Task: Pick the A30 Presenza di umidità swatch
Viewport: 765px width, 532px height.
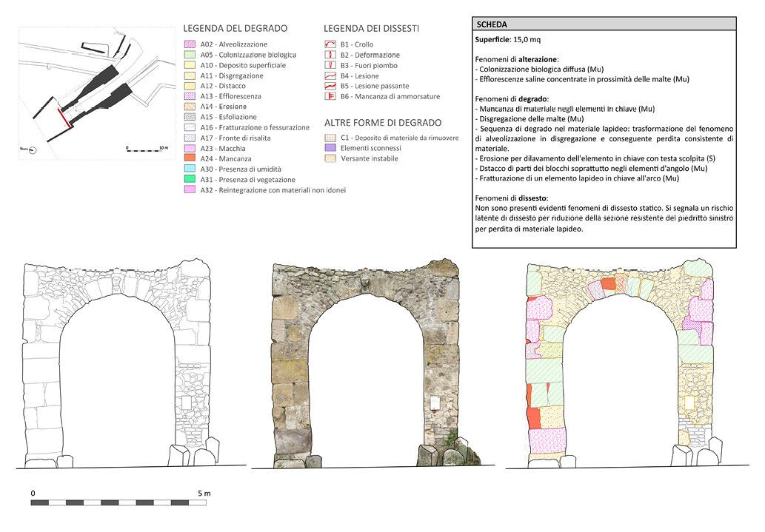Action: point(189,169)
